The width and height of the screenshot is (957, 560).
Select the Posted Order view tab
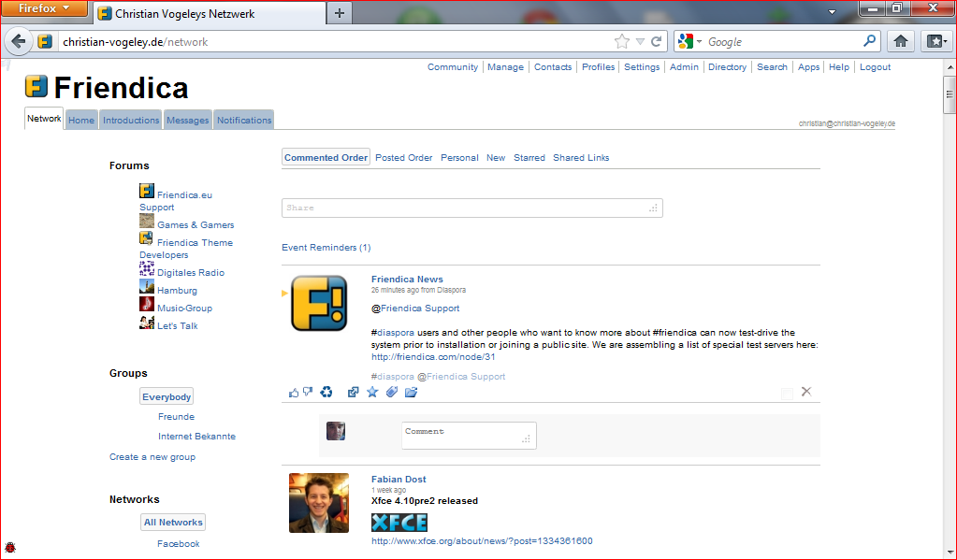404,158
